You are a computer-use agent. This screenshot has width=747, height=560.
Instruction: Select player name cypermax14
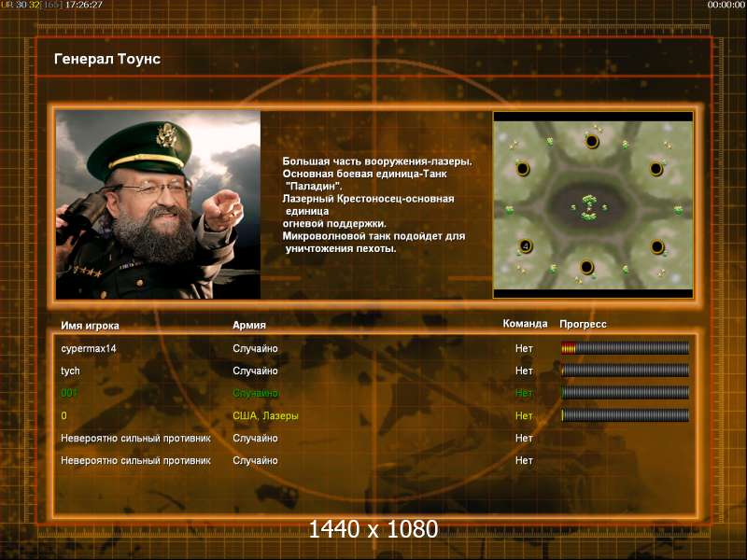89,348
